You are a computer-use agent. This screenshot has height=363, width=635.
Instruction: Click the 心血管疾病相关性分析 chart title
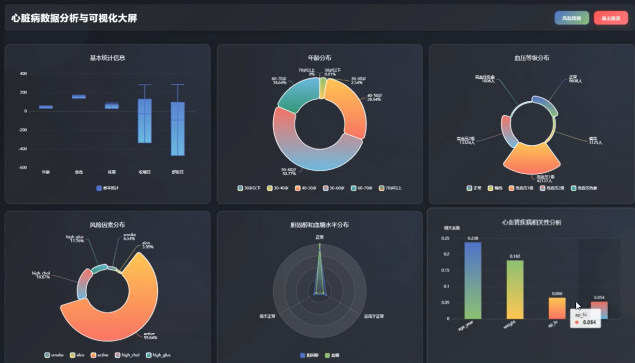(532, 222)
